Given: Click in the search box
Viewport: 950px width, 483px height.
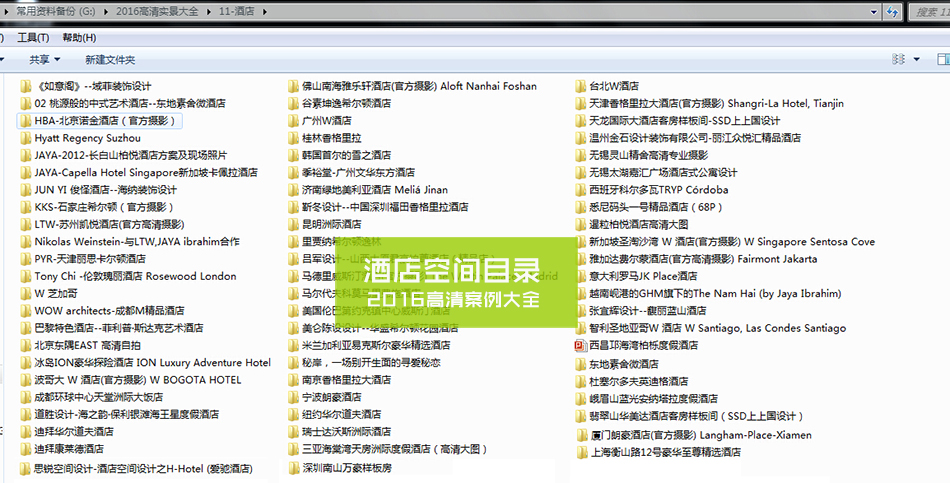Looking at the screenshot, I should pos(929,12).
